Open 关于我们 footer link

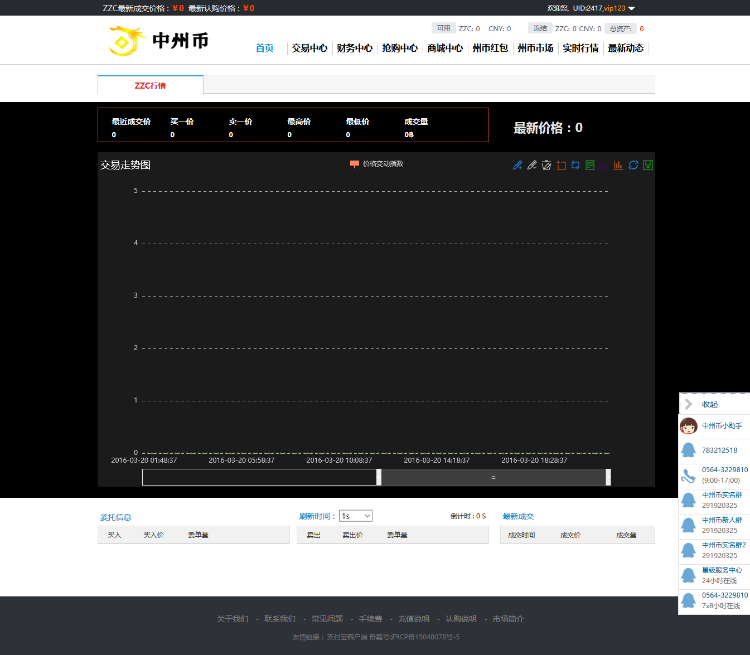pos(232,619)
